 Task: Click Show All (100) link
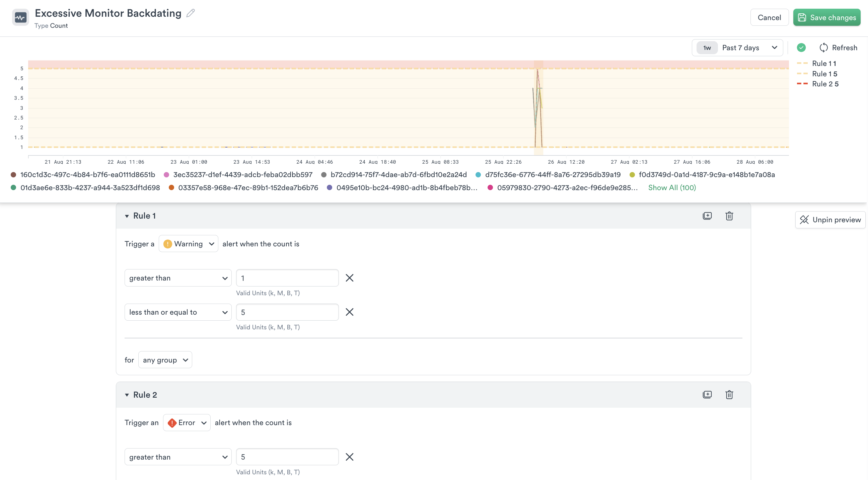point(671,188)
